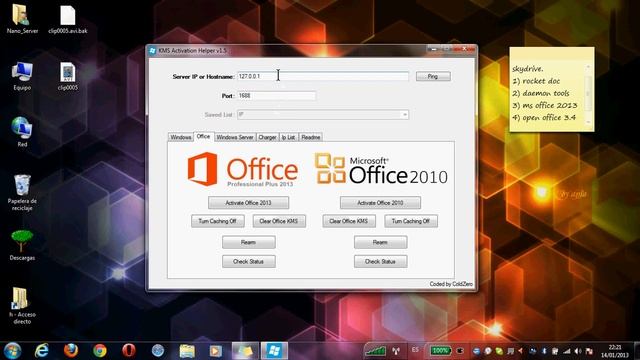The image size is (640, 360).
Task: Click 'skydrive.' line in sticky note
Action: 528,69
